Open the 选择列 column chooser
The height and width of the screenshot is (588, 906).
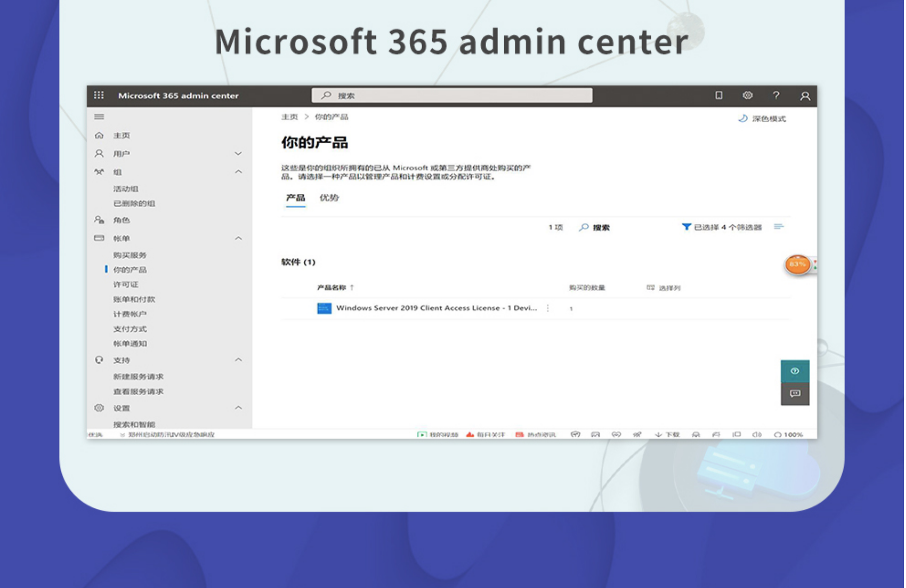664,288
